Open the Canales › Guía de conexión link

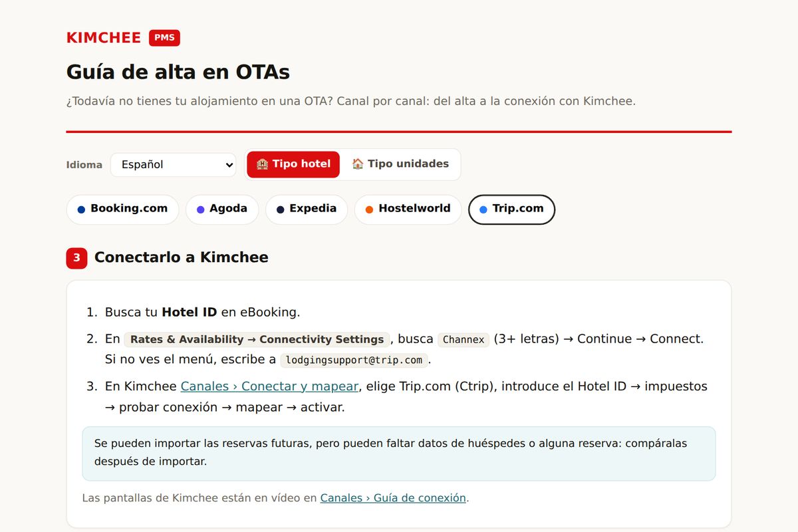(x=393, y=498)
